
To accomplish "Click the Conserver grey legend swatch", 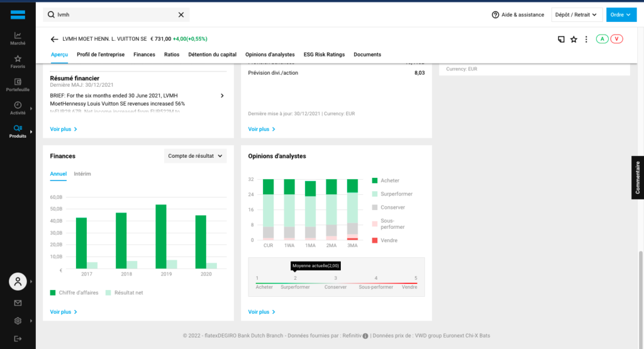I will click(375, 208).
